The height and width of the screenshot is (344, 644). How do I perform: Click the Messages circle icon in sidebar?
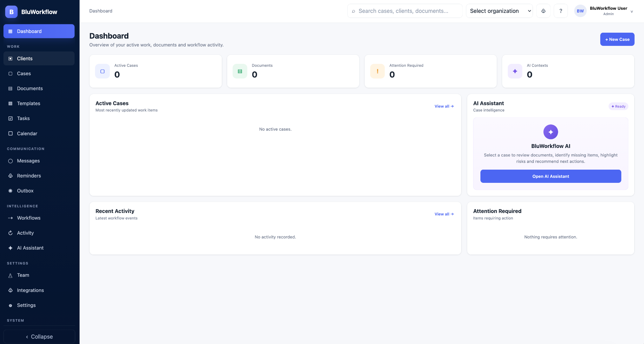(x=10, y=161)
